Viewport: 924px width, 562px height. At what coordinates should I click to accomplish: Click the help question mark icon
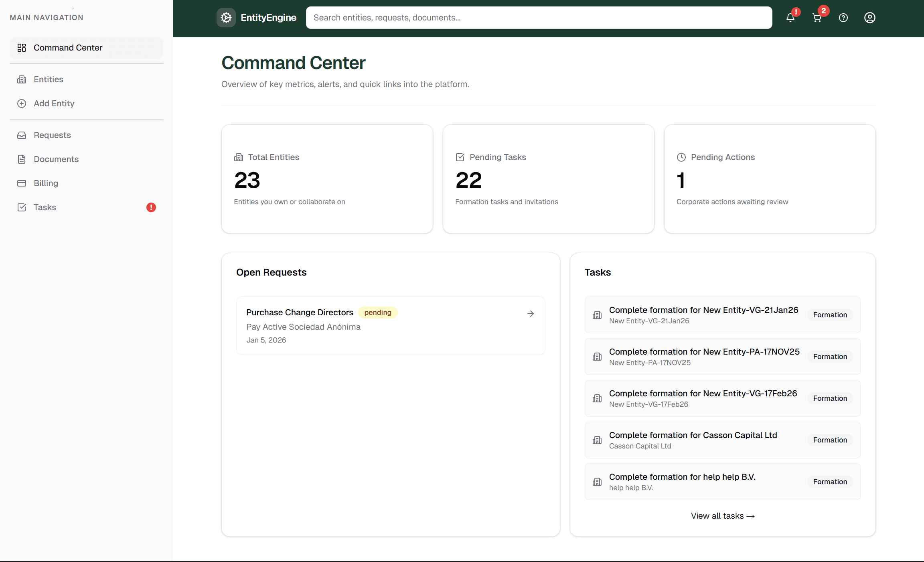[843, 18]
